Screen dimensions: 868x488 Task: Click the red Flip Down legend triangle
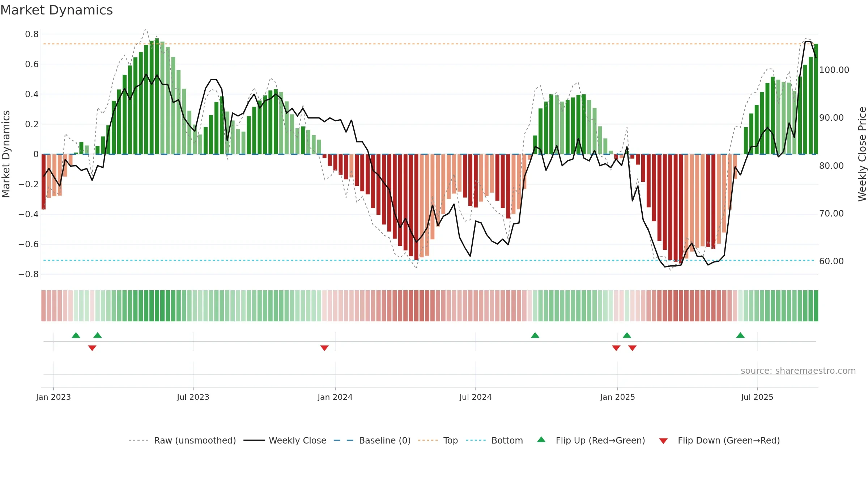663,441
